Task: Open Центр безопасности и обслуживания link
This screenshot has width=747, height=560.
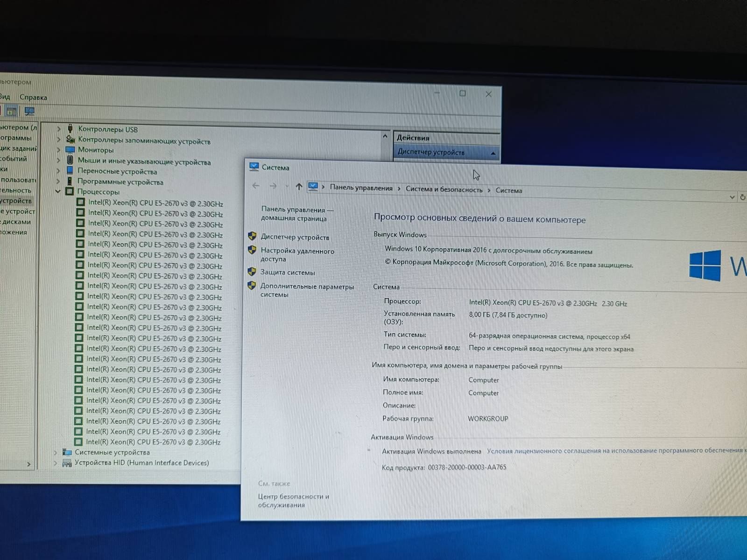Action: click(293, 500)
